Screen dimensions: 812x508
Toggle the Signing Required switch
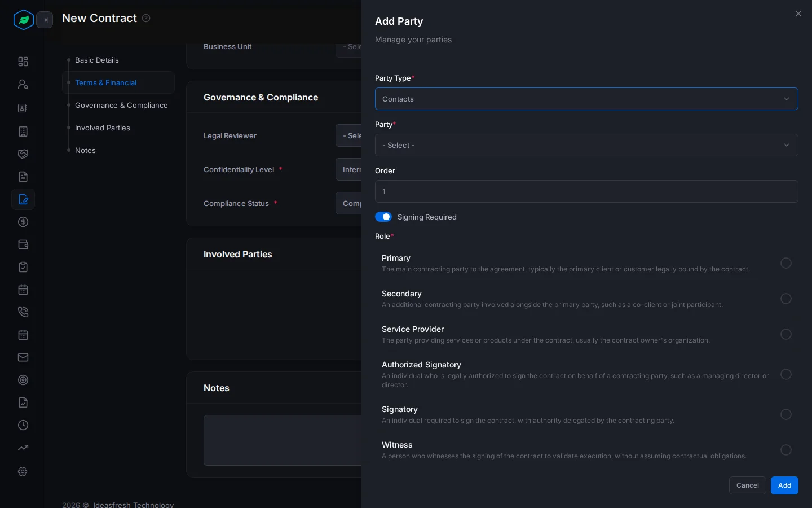tap(383, 217)
